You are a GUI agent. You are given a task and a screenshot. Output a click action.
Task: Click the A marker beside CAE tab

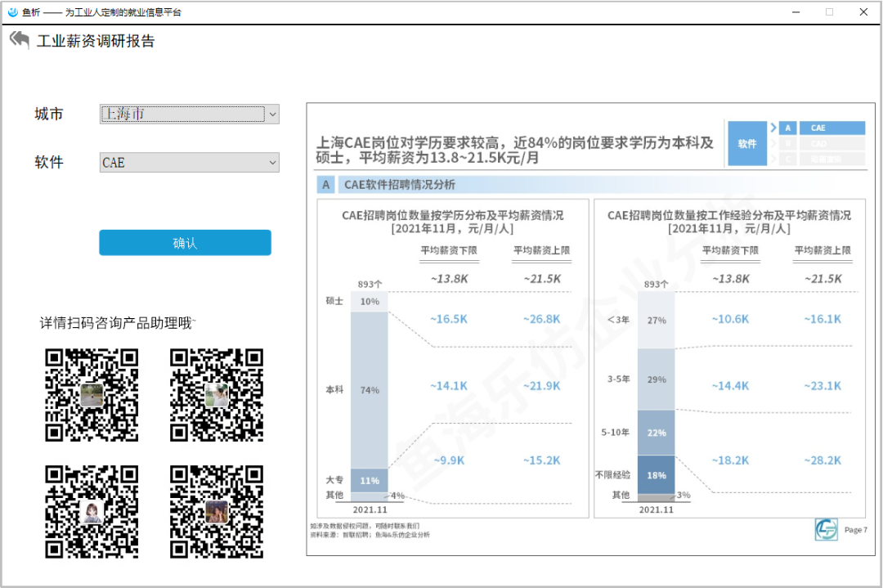click(788, 128)
